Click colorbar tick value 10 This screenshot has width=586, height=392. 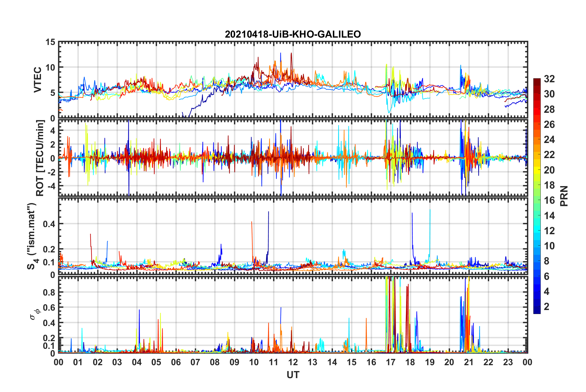pos(549,246)
